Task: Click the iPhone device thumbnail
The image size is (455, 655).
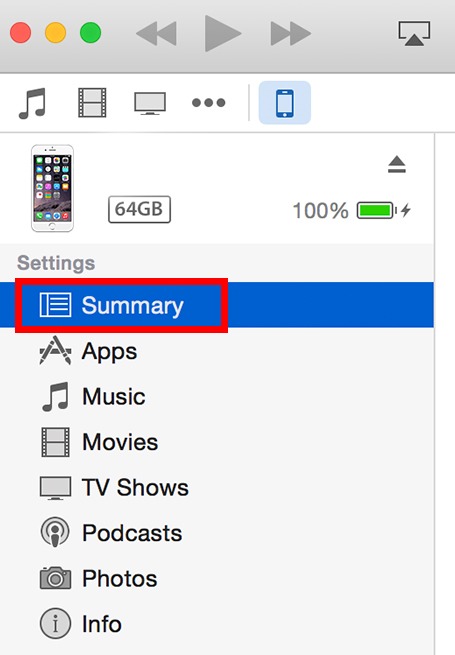Action: coord(53,188)
